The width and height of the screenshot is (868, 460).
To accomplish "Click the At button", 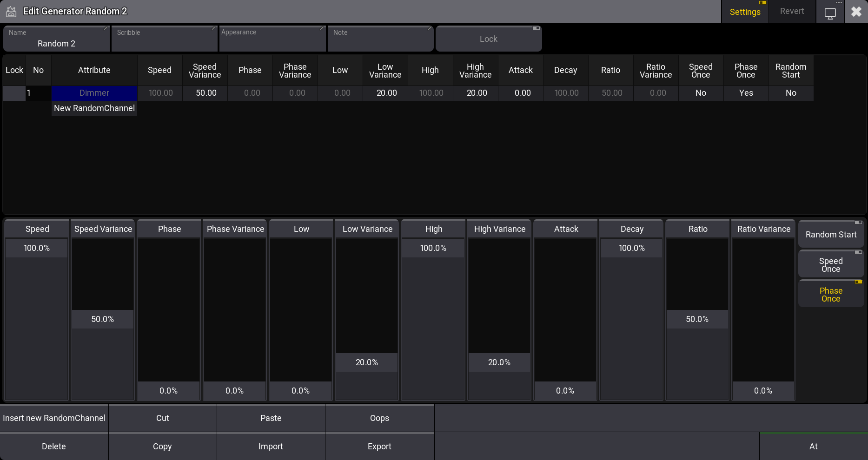I will (814, 447).
